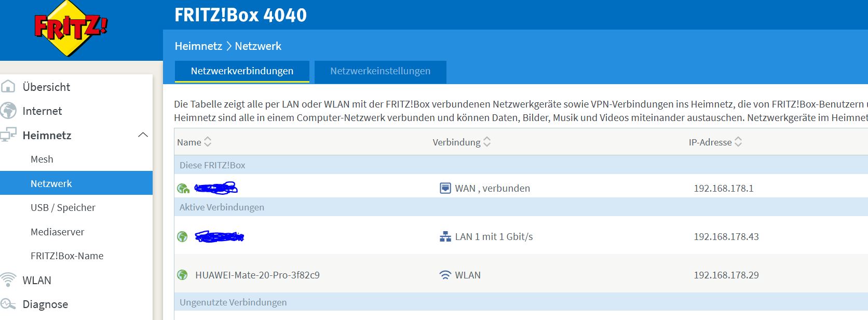This screenshot has height=320, width=868.
Task: Click the Verbindung column header
Action: pos(456,142)
